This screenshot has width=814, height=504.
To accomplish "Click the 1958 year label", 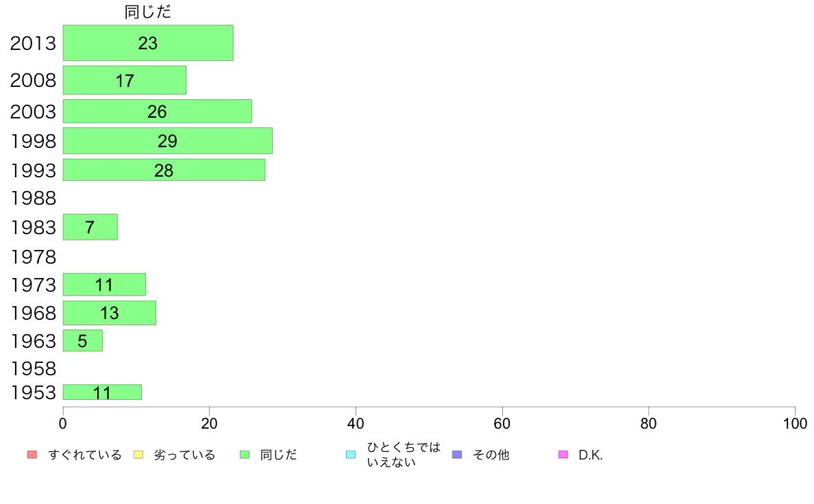I will (33, 368).
